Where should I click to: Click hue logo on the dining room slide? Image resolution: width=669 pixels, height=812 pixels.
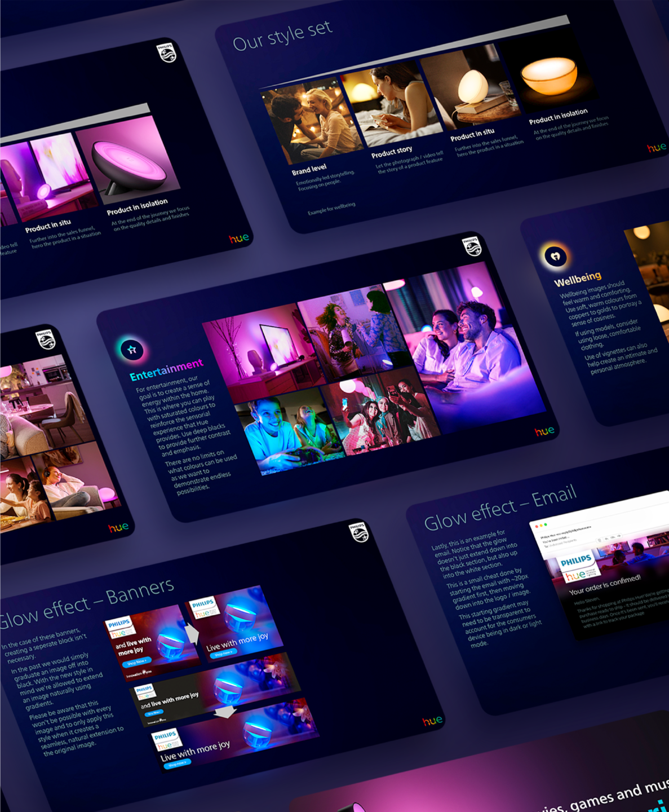click(118, 528)
